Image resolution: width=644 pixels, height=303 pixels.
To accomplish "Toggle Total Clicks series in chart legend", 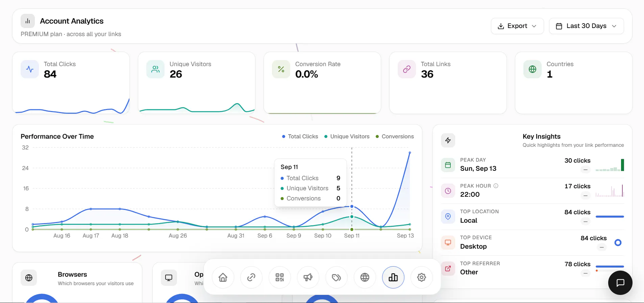I will [300, 137].
